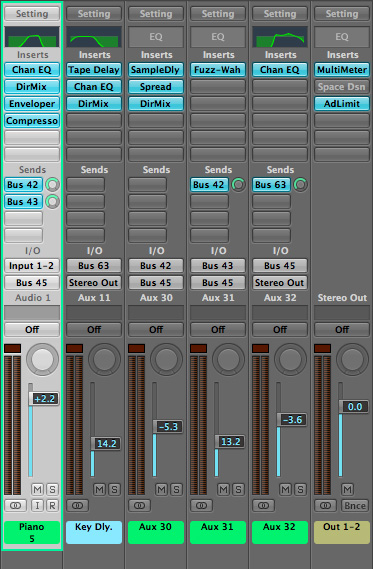This screenshot has height=569, width=373.
Task: Click Bus 42 send level knob on Piano
Action: pyautogui.click(x=53, y=185)
